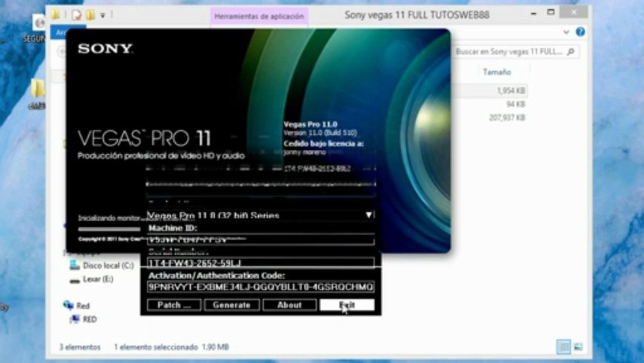Open the quick access toolbar customize arrow

103,16
